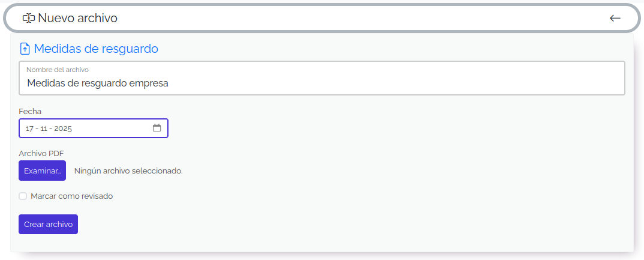Open the calendar picker icon in Fecha

(157, 128)
